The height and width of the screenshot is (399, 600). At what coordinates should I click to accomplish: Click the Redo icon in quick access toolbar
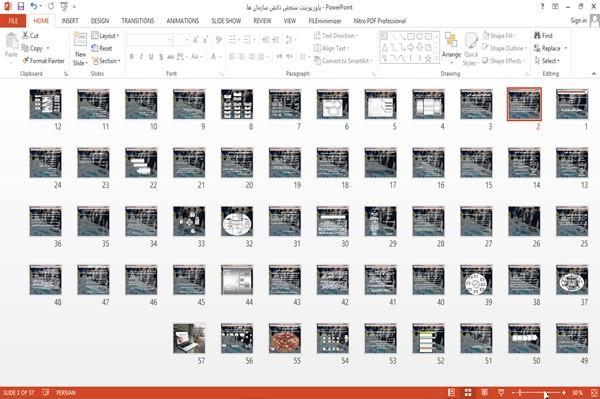pos(51,6)
